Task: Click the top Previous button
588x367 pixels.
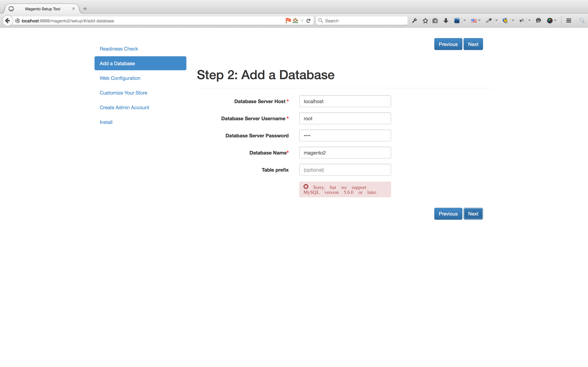Action: tap(448, 44)
